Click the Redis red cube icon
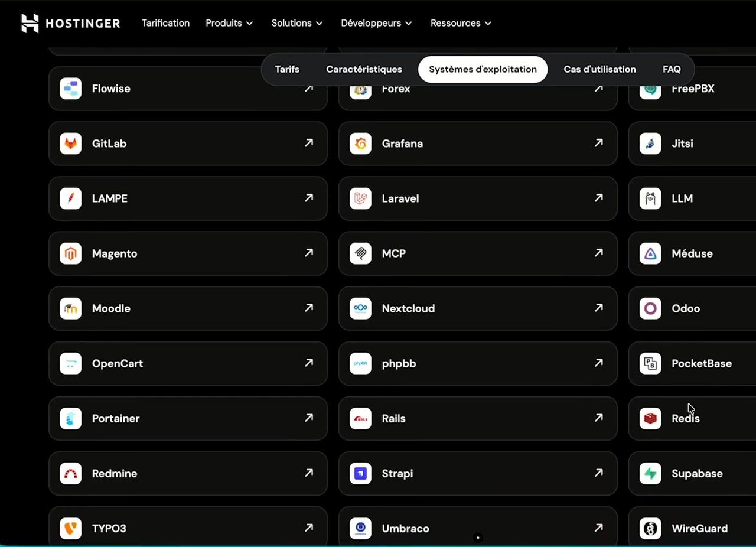The height and width of the screenshot is (547, 756). point(650,418)
